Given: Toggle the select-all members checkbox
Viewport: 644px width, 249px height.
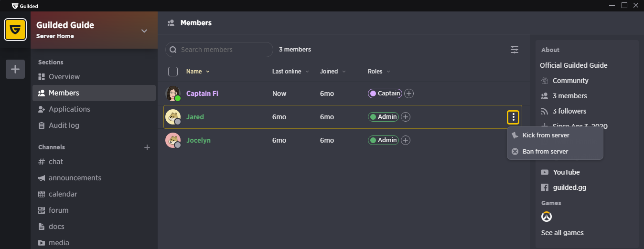Looking at the screenshot, I should 173,72.
